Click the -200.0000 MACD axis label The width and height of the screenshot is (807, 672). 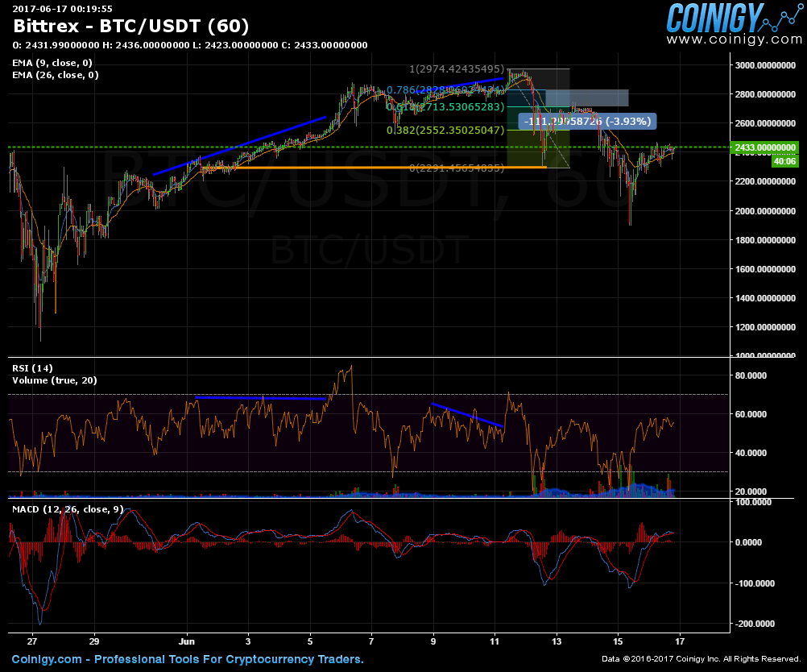[x=753, y=624]
